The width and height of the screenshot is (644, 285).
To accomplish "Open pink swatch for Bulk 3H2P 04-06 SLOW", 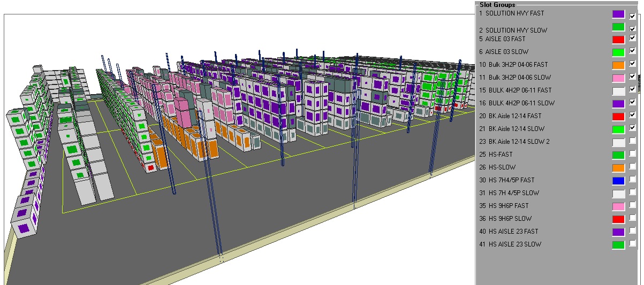I will 618,78.
